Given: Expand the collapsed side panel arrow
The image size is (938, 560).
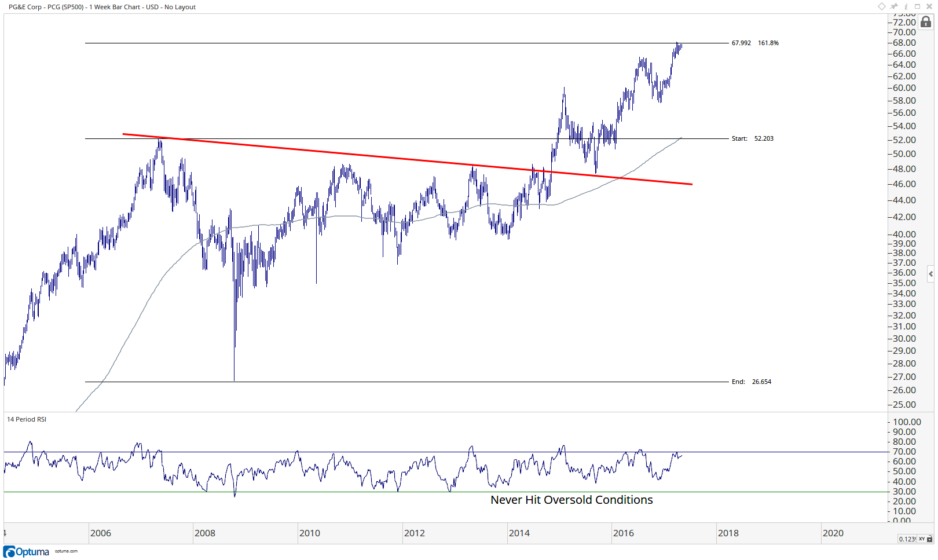Looking at the screenshot, I should (930, 274).
